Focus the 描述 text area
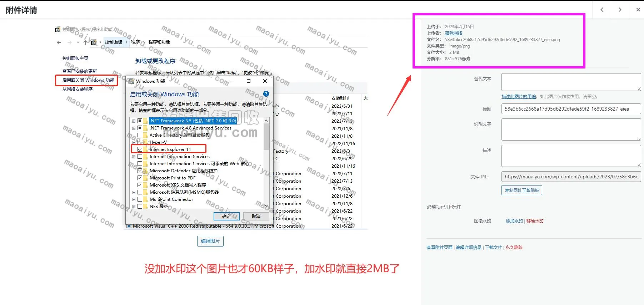 pos(571,156)
